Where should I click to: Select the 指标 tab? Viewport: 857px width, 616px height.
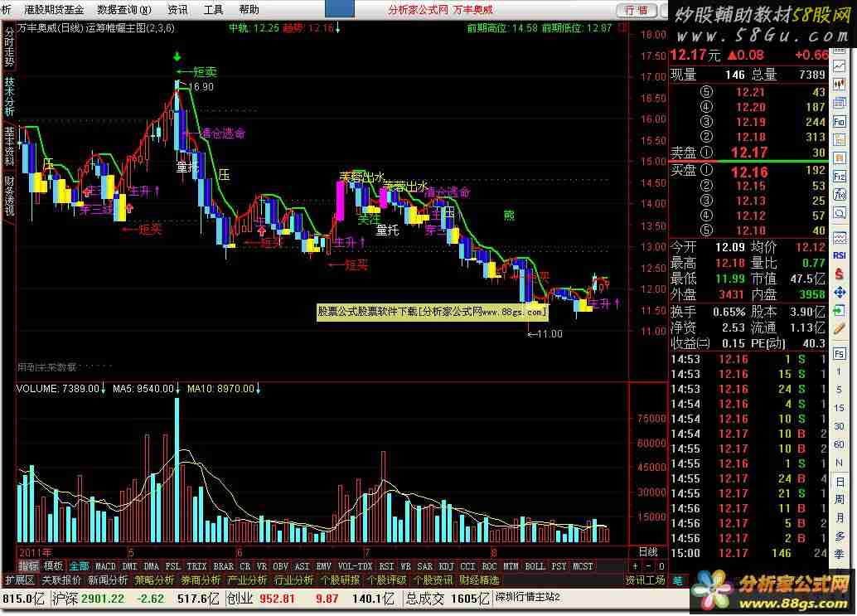pos(29,566)
